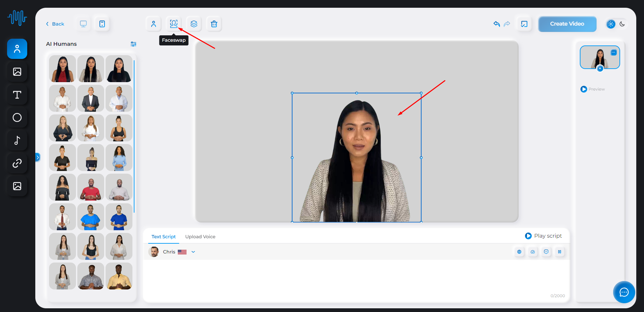Viewport: 644px width, 312px height.
Task: Select man in red t-shirt avatar
Action: coord(91,187)
